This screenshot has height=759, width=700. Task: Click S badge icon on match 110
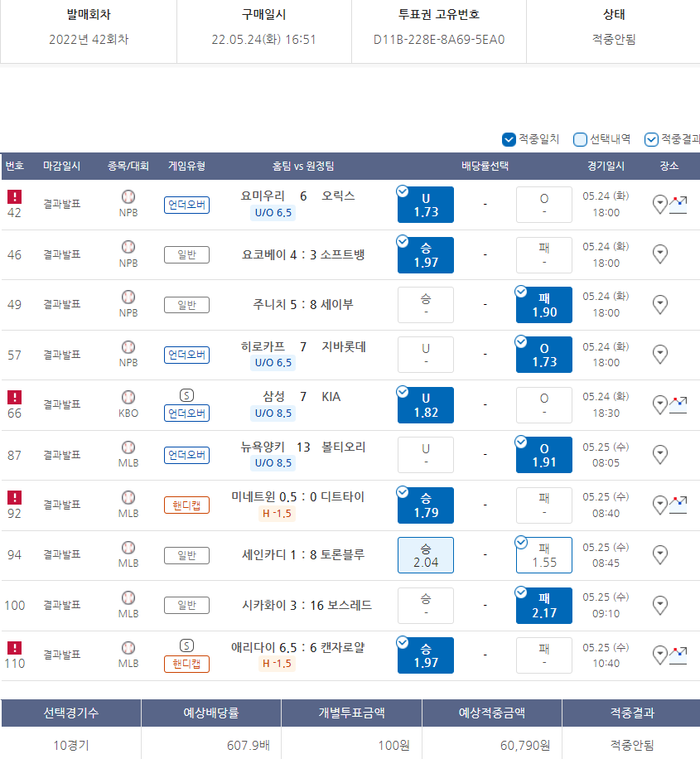point(187,645)
